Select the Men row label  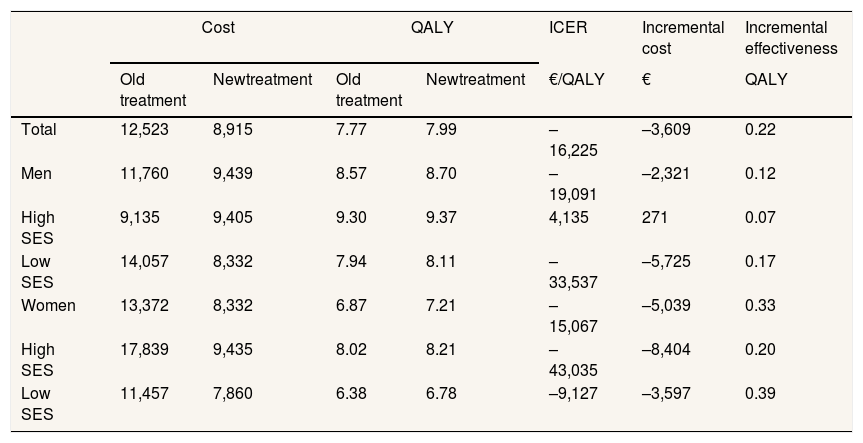pyautogui.click(x=36, y=174)
